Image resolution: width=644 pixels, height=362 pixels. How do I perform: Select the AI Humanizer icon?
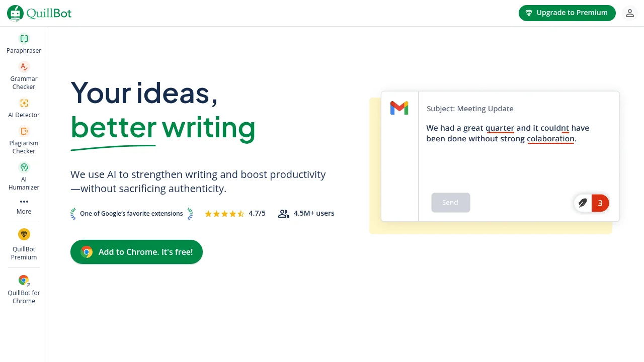tap(24, 167)
